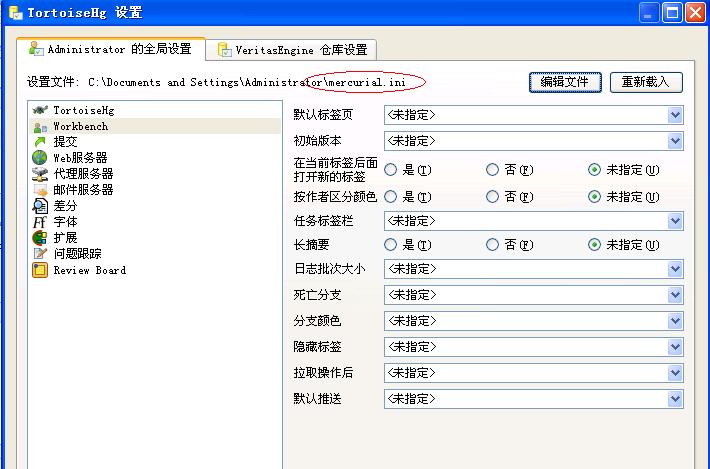Select Web服务器 settings category

pyautogui.click(x=155, y=158)
